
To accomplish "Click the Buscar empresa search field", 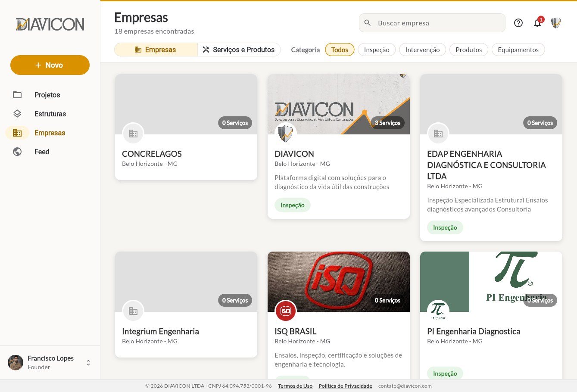I will [x=432, y=23].
